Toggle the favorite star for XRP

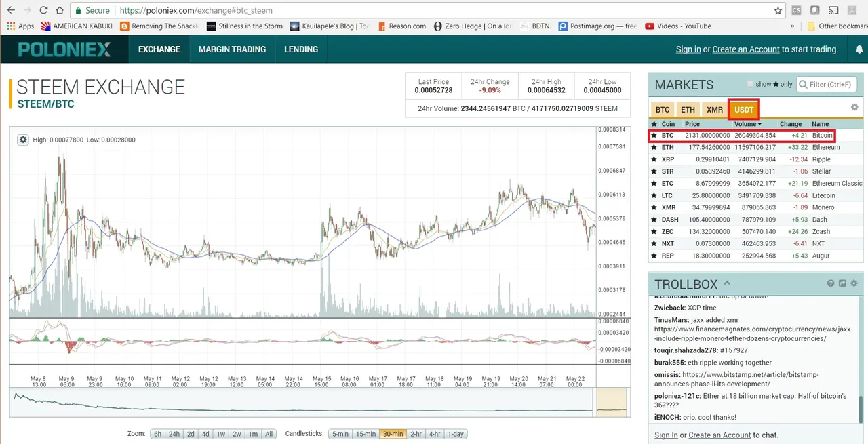654,160
